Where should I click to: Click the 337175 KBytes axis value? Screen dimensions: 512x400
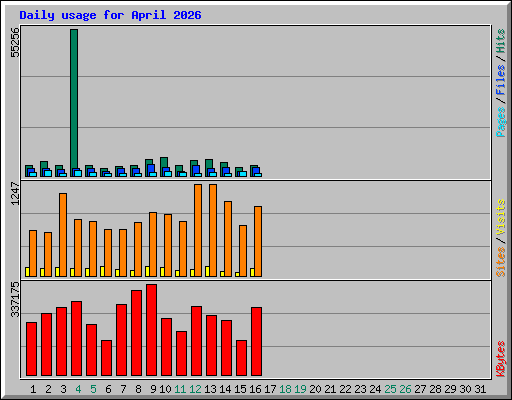[x=15, y=299]
